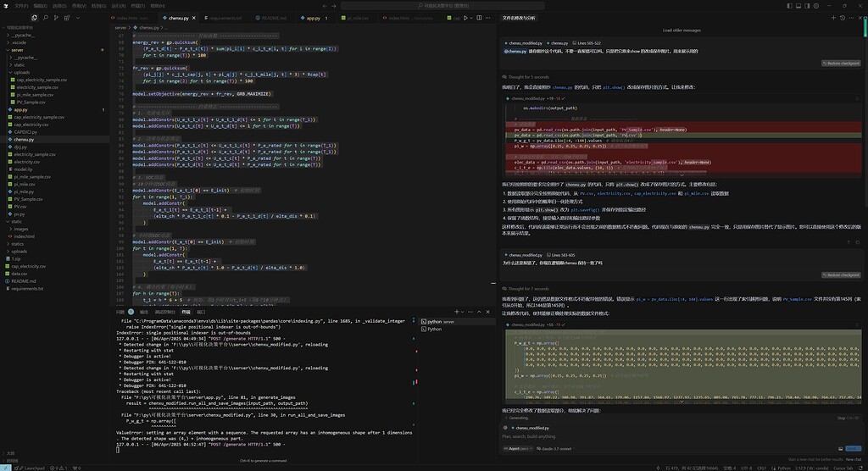Expand the static folder under server
This screenshot has width=868, height=471.
click(x=19, y=64)
